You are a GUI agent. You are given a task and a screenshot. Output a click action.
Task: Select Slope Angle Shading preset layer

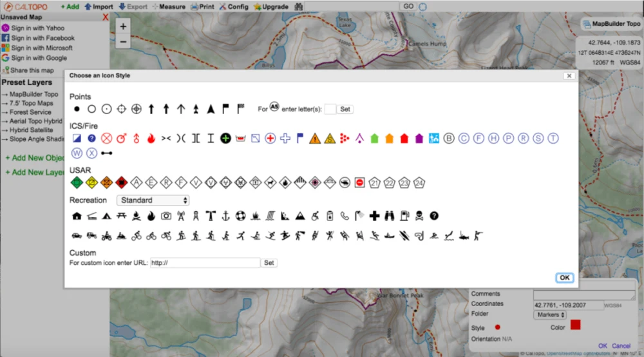[x=37, y=139]
